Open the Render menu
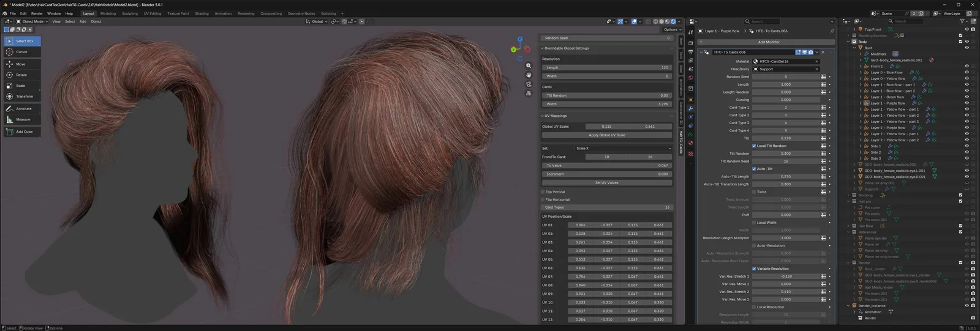 pyautogui.click(x=37, y=13)
